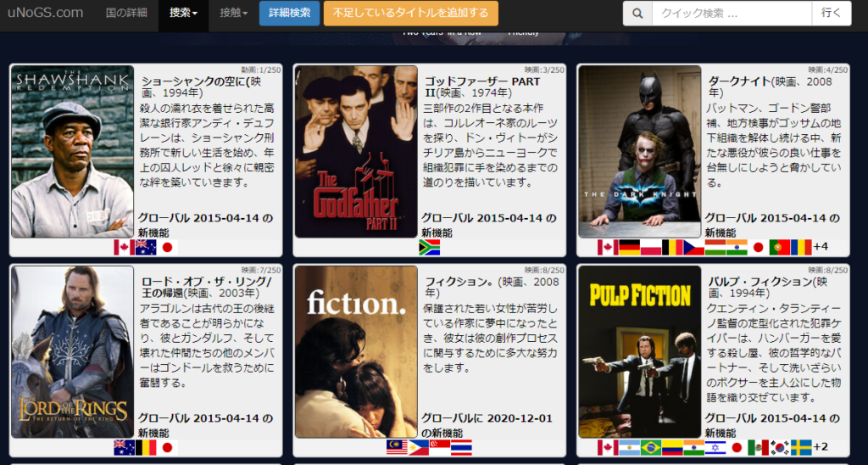
Task: Click the Germany flag under The Dark Knight
Action: (x=629, y=247)
